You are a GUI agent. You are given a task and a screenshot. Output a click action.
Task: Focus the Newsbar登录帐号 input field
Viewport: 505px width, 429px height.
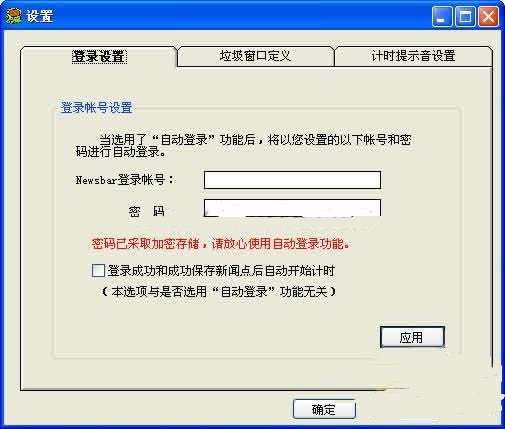click(292, 180)
